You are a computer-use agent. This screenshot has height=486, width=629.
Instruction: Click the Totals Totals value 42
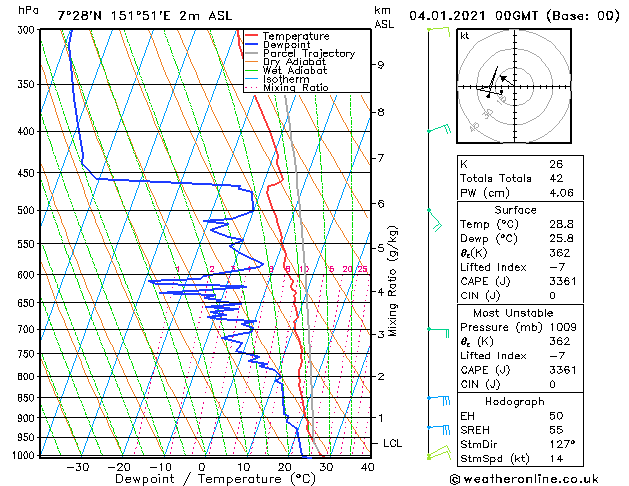(556, 178)
